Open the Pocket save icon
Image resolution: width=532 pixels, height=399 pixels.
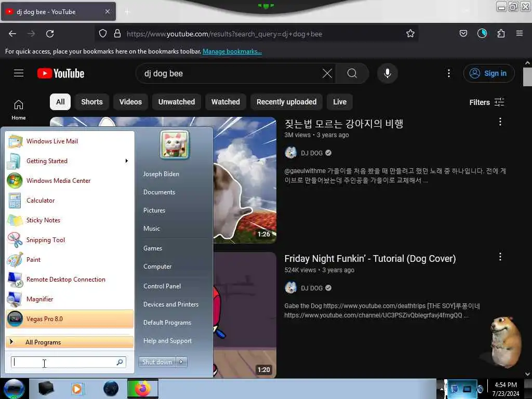point(463,33)
